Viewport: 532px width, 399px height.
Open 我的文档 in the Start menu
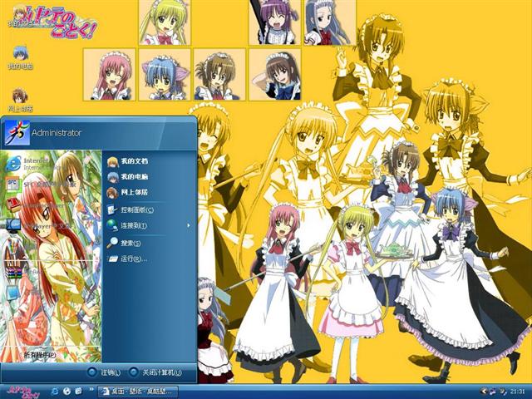coord(127,161)
